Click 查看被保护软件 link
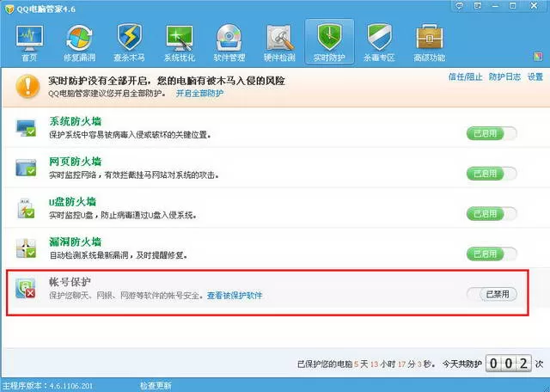The height and width of the screenshot is (392, 550). pos(235,296)
